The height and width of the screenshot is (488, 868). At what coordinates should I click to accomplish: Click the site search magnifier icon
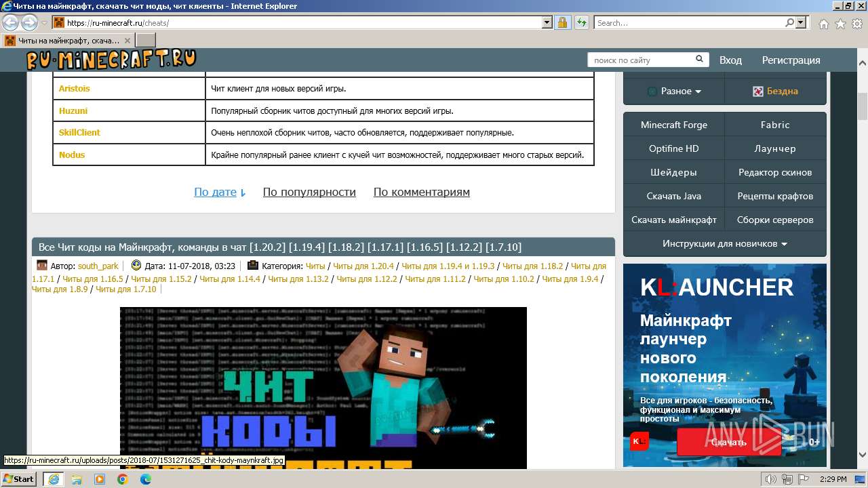point(699,60)
